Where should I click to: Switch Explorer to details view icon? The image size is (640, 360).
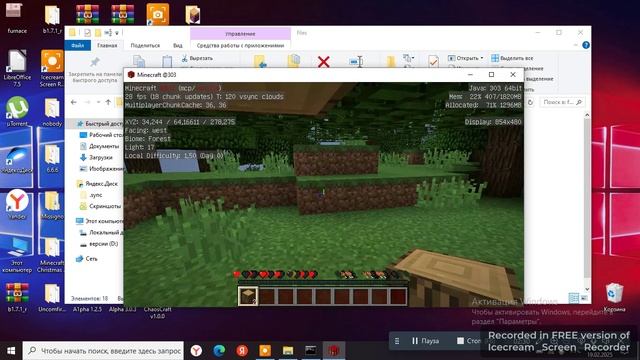tap(573, 298)
